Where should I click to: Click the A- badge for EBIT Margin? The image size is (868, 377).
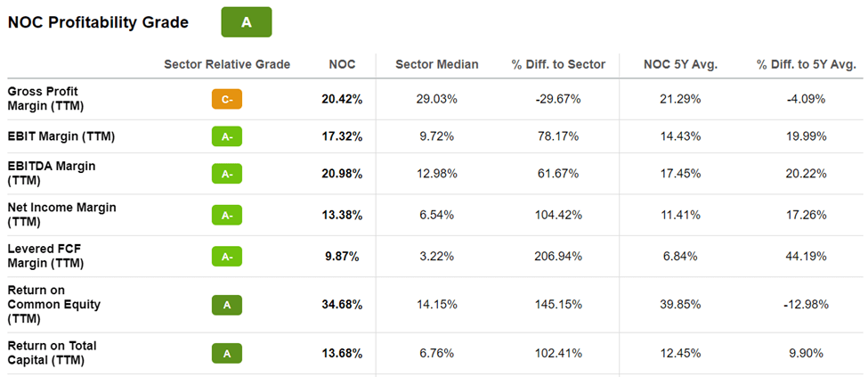pos(227,136)
